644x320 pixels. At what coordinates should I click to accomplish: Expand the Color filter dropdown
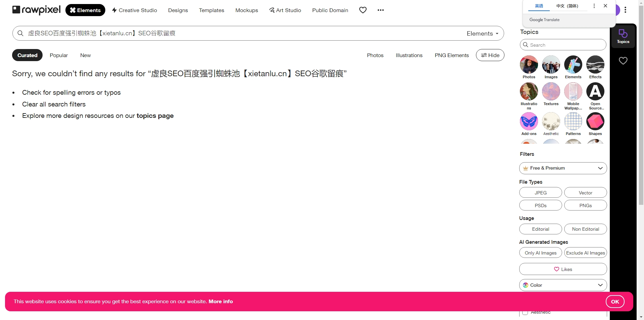coord(563,285)
